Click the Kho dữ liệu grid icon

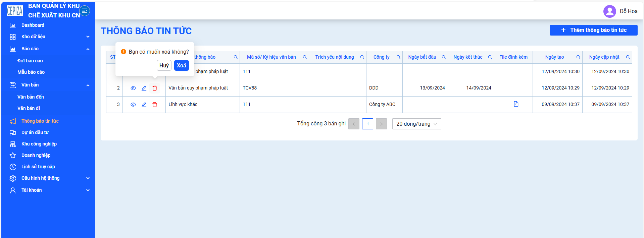[x=13, y=37]
